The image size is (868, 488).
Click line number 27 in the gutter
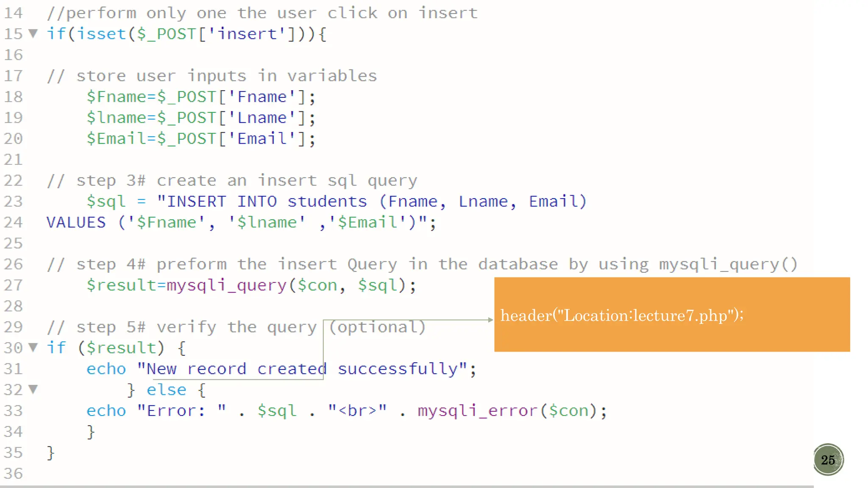[13, 285]
